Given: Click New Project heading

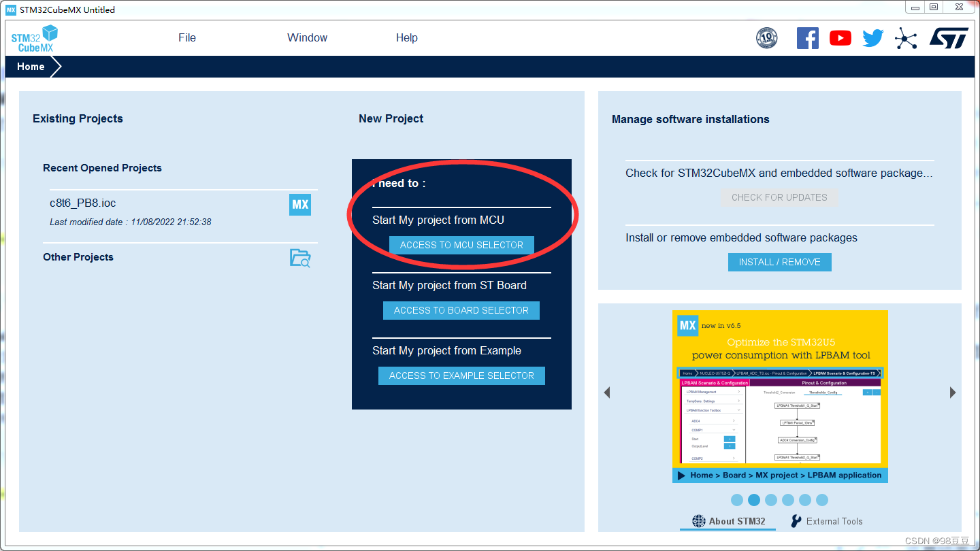Looking at the screenshot, I should (391, 118).
